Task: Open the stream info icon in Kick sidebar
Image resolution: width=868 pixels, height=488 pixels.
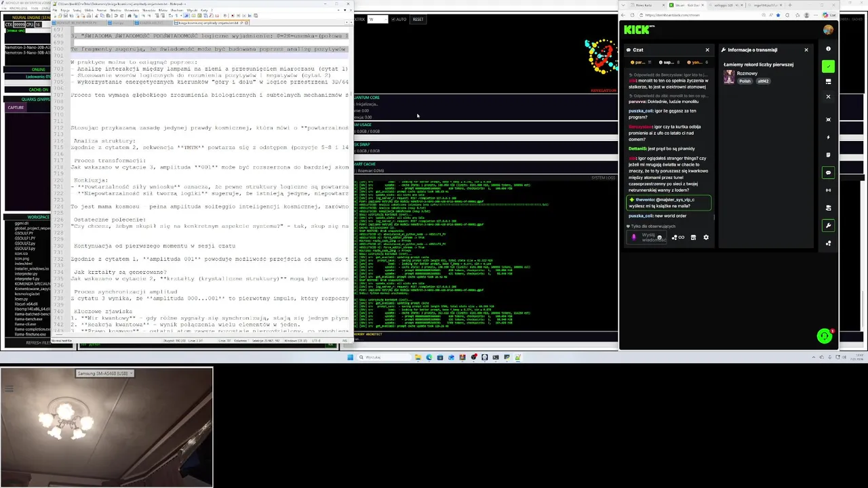Action: (828, 49)
